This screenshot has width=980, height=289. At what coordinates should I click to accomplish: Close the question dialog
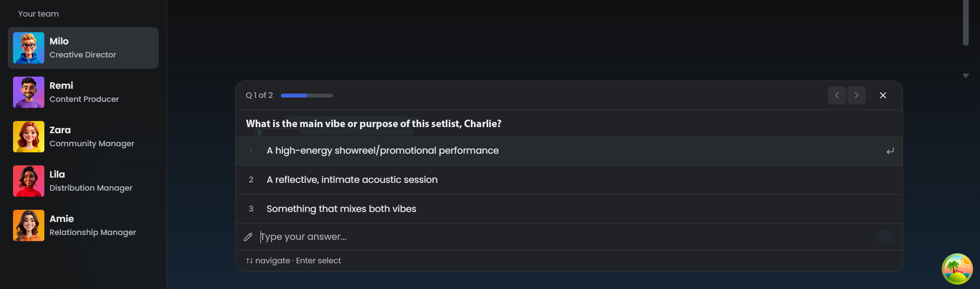[x=883, y=95]
